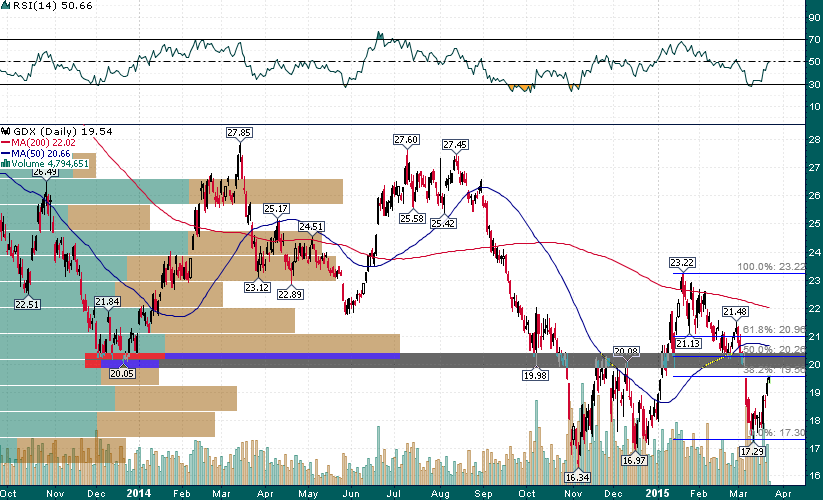
Task: Select the 25.42 low price label
Action: pos(443,224)
